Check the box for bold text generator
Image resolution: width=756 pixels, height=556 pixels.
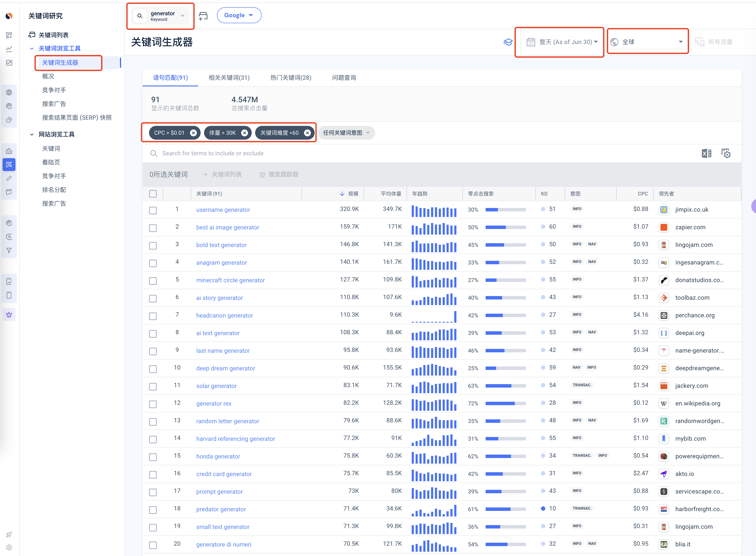[x=153, y=246]
